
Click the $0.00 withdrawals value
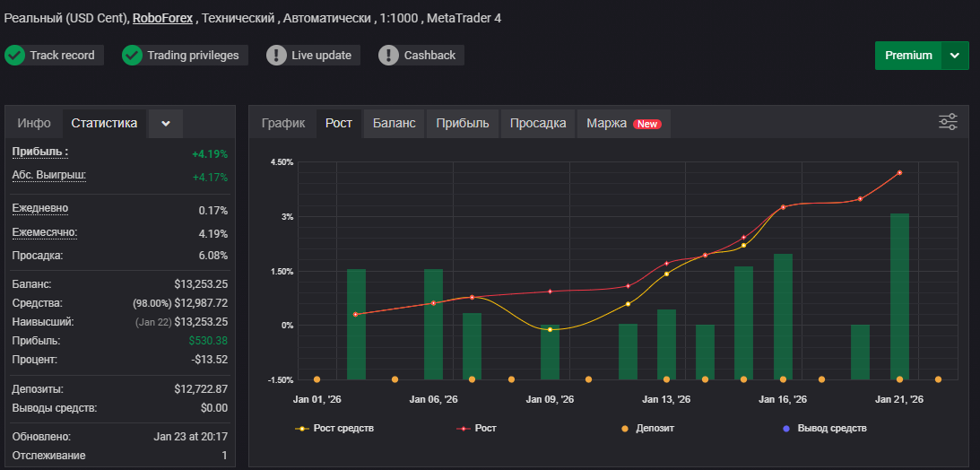coord(213,408)
